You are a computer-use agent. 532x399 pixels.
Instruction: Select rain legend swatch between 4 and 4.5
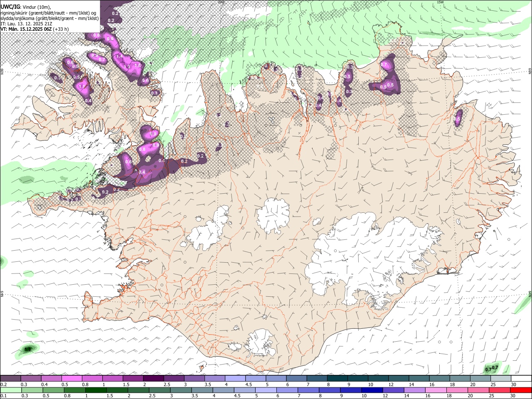tap(224, 390)
